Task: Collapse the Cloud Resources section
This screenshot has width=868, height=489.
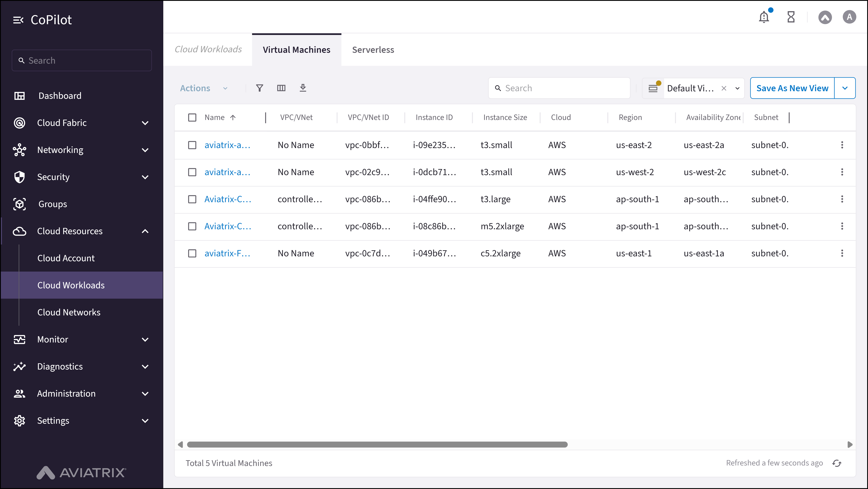Action: [x=145, y=231]
